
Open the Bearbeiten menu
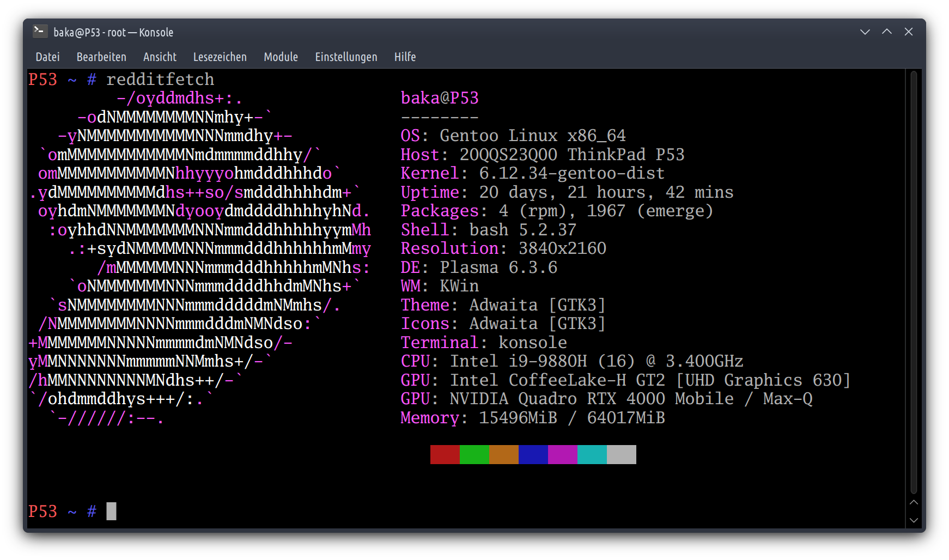(101, 57)
